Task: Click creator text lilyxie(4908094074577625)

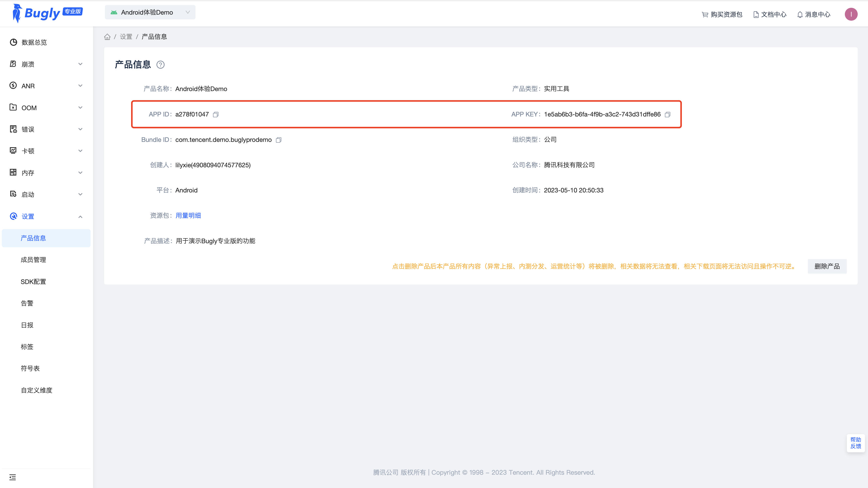Action: [213, 165]
